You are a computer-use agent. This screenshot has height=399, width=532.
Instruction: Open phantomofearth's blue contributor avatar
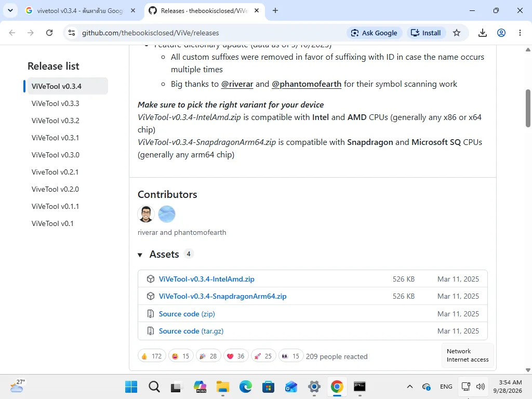click(167, 214)
